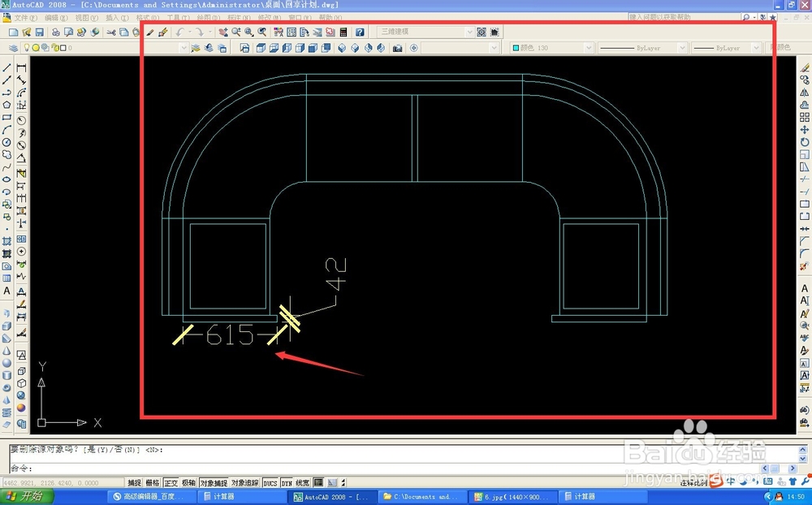Click the Linear dimension tool icon
The image size is (812, 505).
[21, 68]
